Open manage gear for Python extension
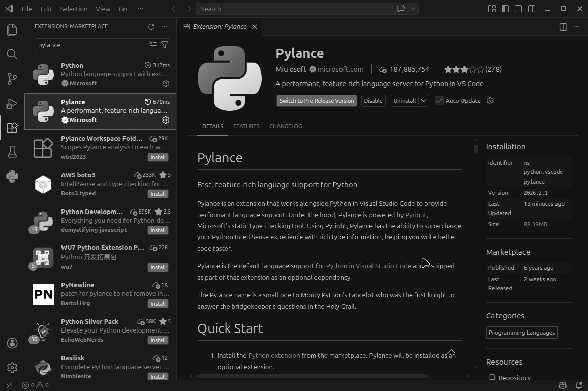Viewport: 588px width, 391px height. click(x=166, y=83)
